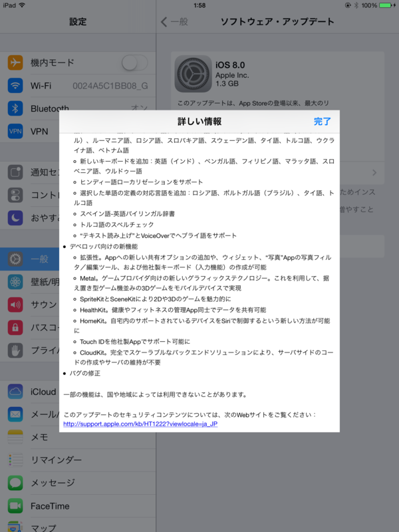Tap the iCloud cloud icon
The height and width of the screenshot is (532, 399).
pyautogui.click(x=15, y=392)
